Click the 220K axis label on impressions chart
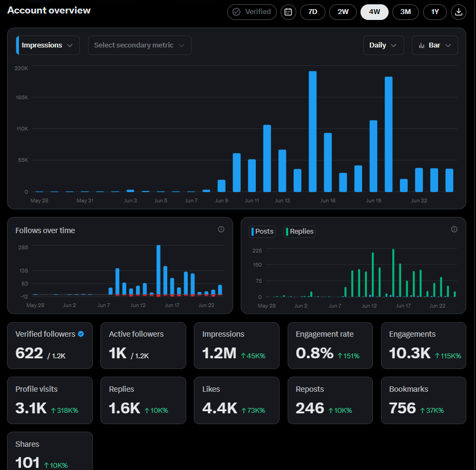 [21, 69]
